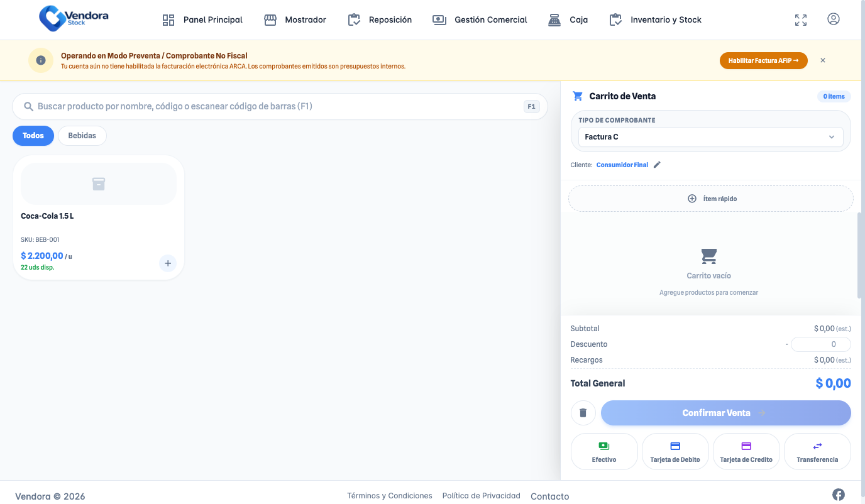The width and height of the screenshot is (865, 504).
Task: Add an Ítem rápido to the cart
Action: 711,199
